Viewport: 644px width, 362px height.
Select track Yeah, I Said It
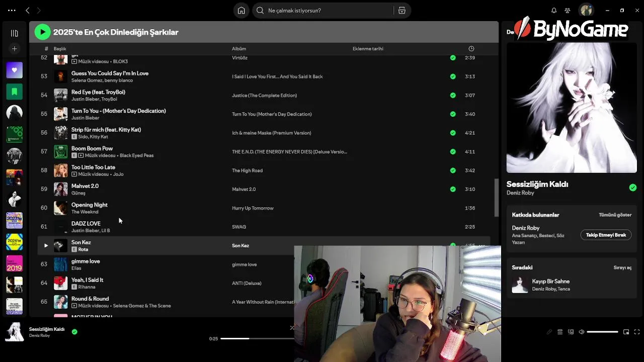pyautogui.click(x=87, y=280)
